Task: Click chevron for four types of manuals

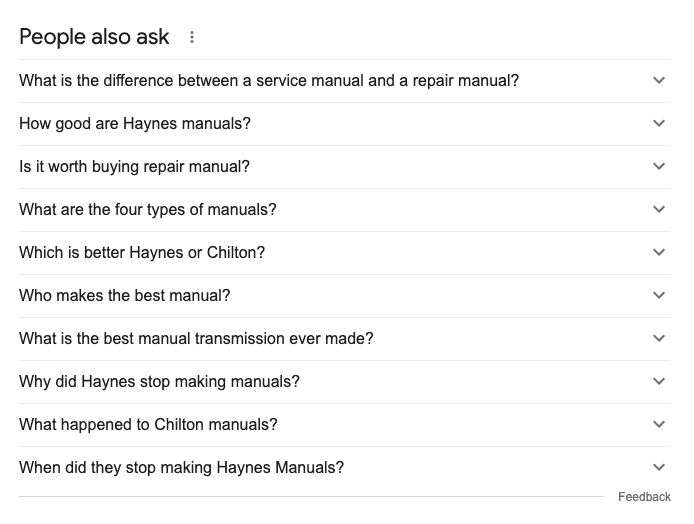Action: [658, 210]
